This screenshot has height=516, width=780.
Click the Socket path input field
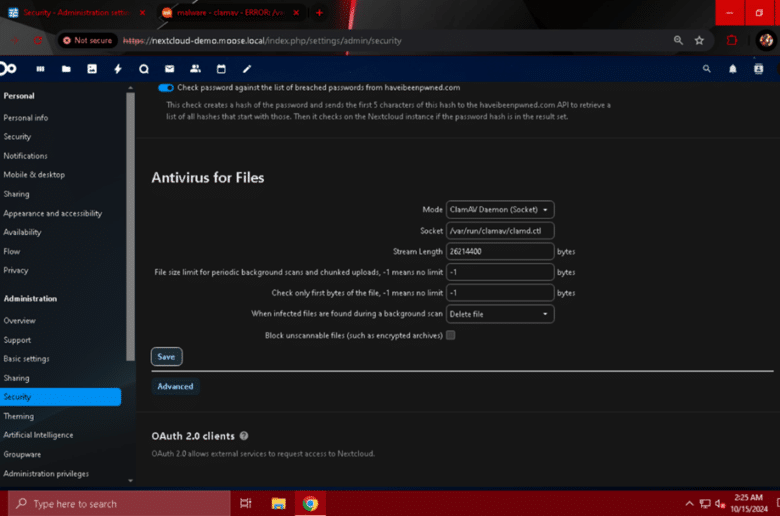pyautogui.click(x=500, y=230)
